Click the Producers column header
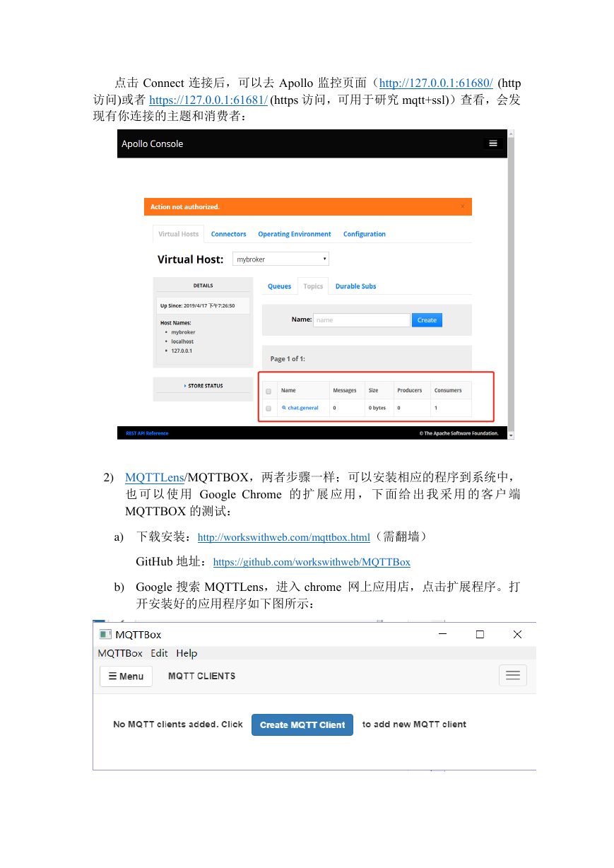 click(410, 390)
